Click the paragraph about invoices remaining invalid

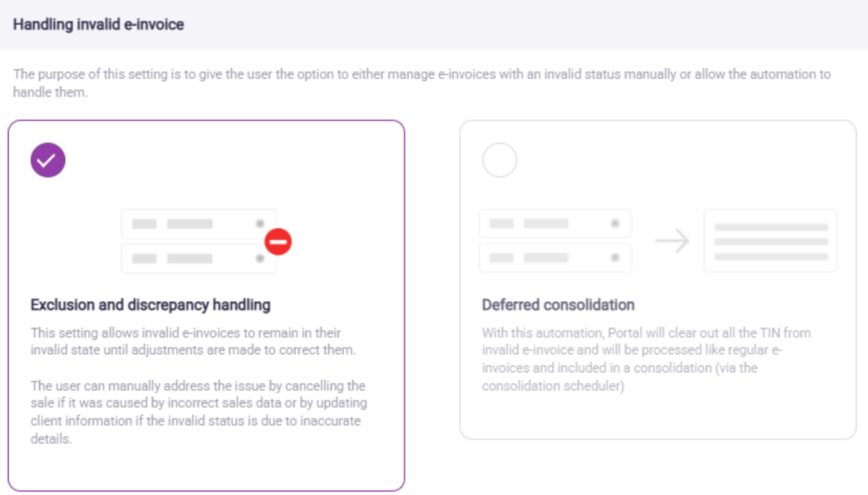193,341
